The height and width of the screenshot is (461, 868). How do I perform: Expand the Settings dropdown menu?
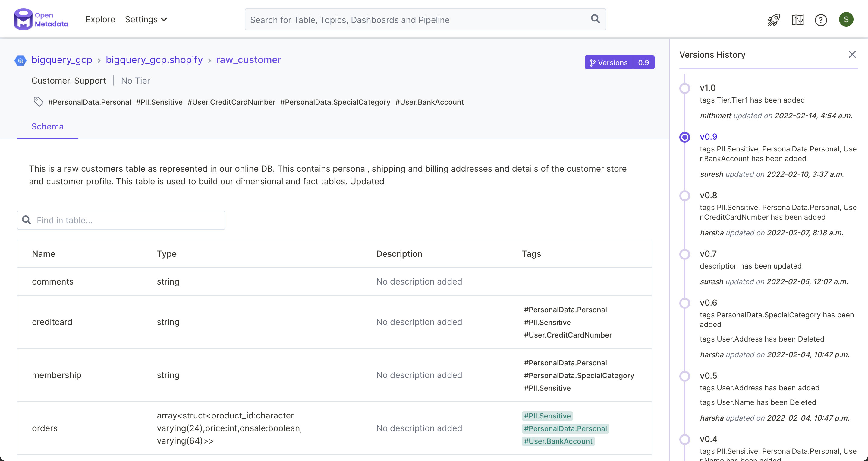[146, 20]
